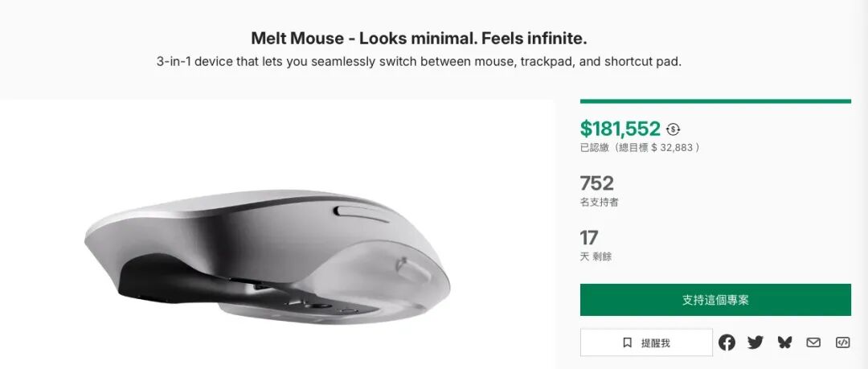868x369 pixels.
Task: Share the project via email icon
Action: (813, 342)
